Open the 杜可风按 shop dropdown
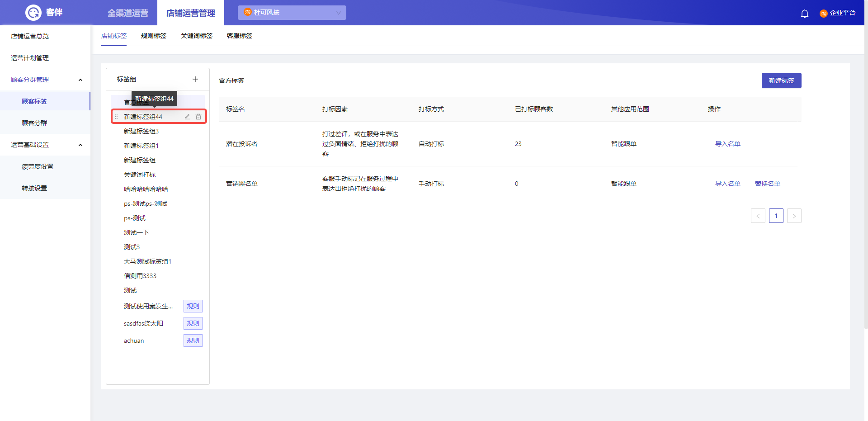The height and width of the screenshot is (421, 868). [292, 13]
